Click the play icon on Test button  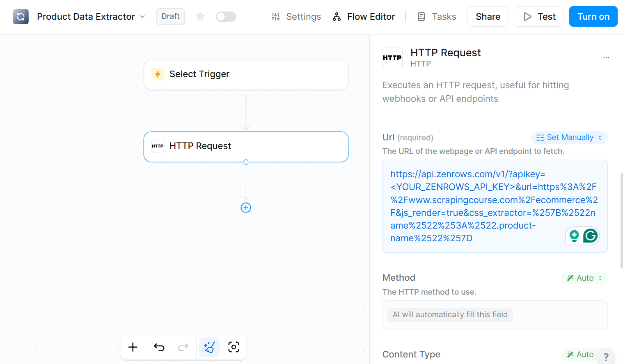527,16
